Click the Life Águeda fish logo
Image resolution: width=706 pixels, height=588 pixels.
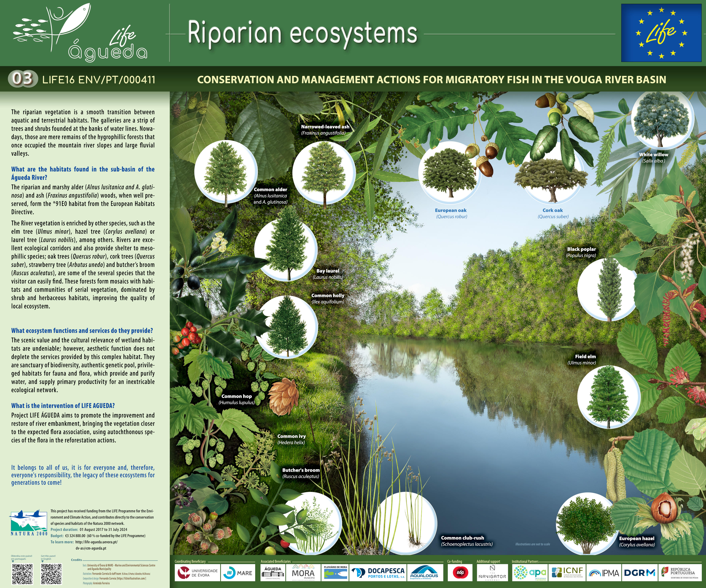pyautogui.click(x=80, y=33)
